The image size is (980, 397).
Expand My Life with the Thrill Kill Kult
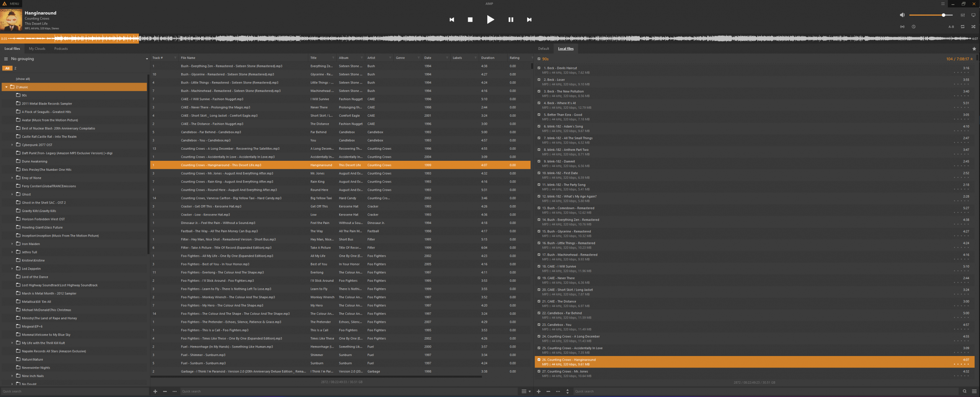click(x=12, y=343)
